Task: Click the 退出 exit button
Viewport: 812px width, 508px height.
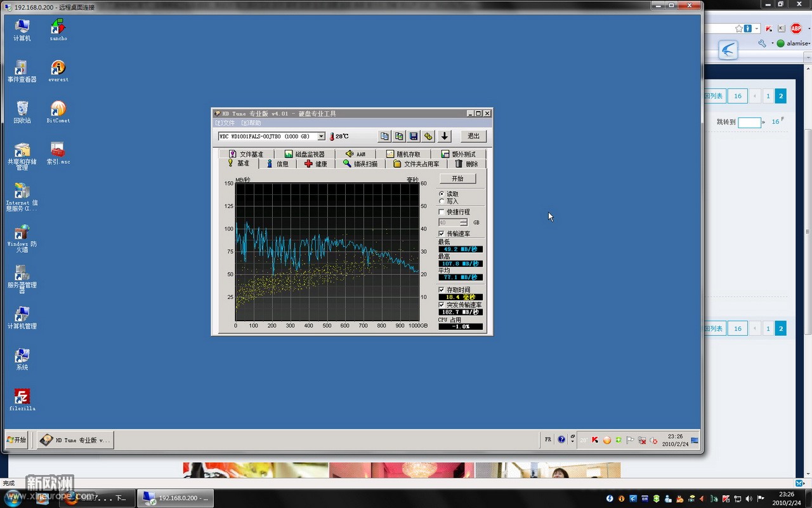Action: point(474,136)
